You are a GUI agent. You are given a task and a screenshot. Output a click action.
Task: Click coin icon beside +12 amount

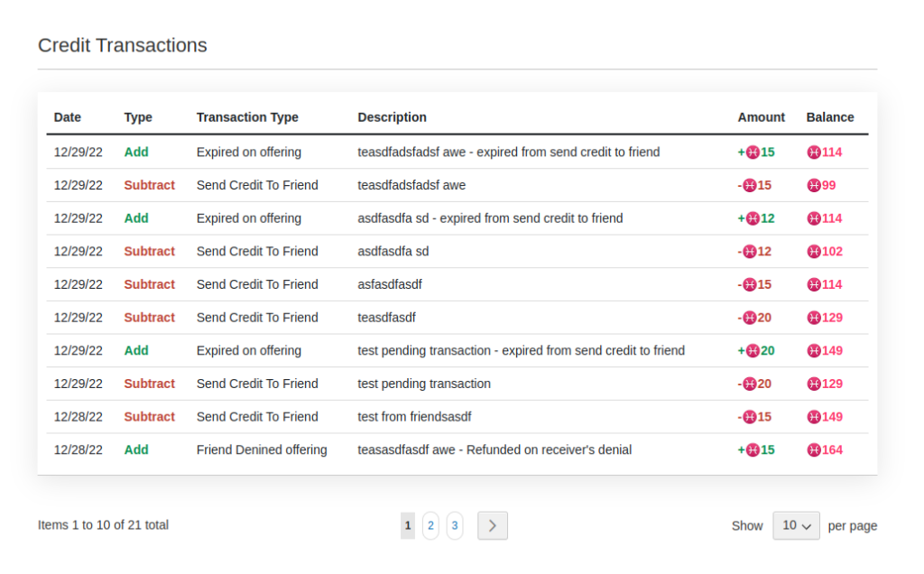(x=753, y=218)
